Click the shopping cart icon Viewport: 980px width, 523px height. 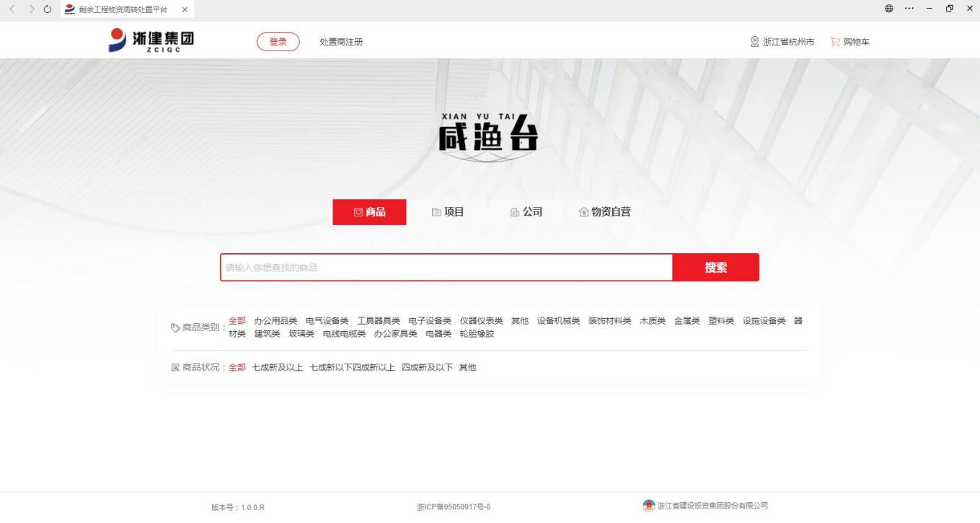pyautogui.click(x=835, y=42)
